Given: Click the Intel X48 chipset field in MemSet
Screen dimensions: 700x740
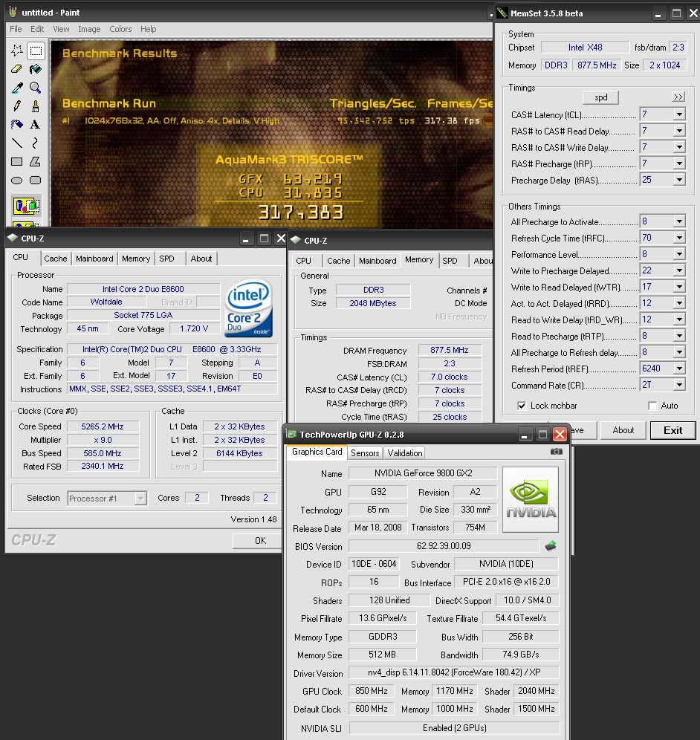Looking at the screenshot, I should pyautogui.click(x=585, y=48).
